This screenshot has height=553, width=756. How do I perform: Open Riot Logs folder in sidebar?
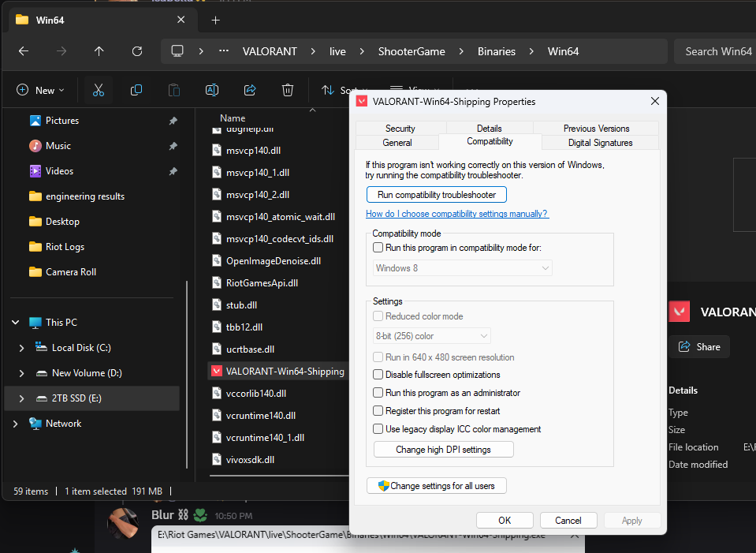pos(65,247)
